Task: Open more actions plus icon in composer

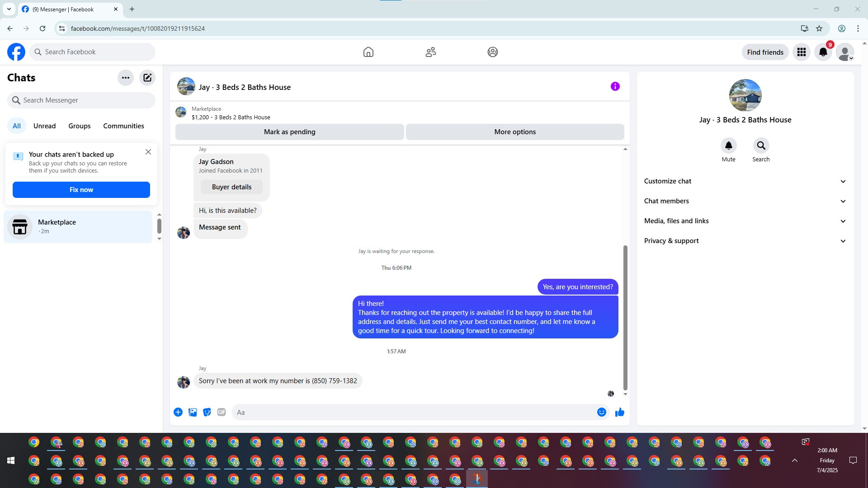Action: click(178, 412)
